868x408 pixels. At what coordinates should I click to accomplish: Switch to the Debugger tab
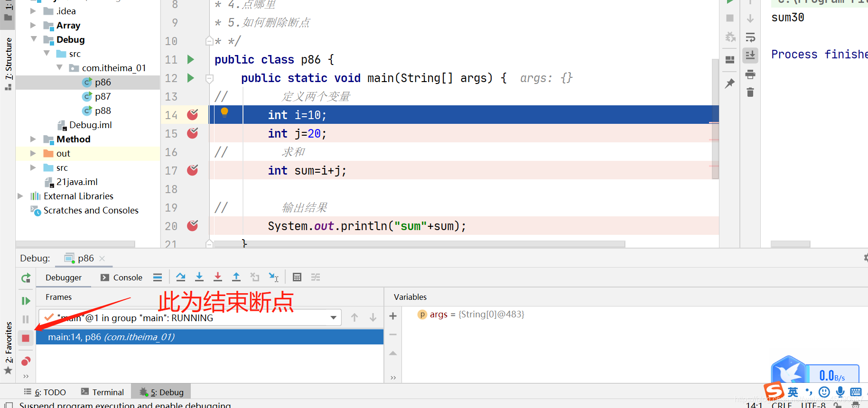coord(64,278)
